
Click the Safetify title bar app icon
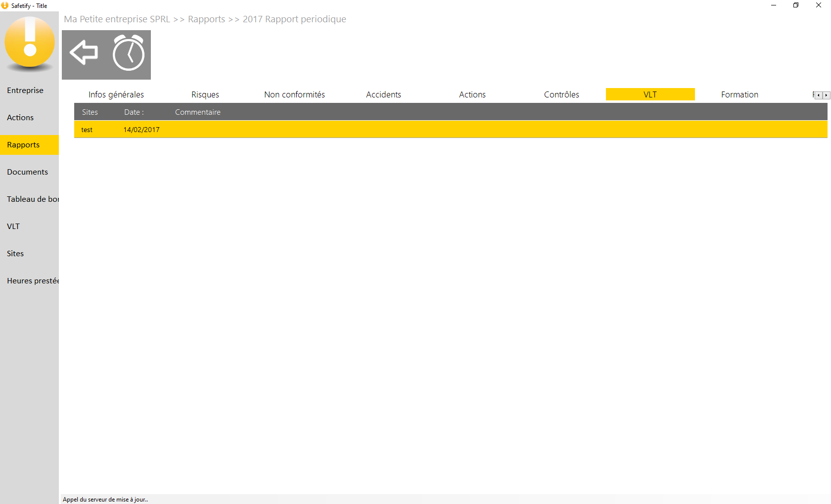[5, 5]
